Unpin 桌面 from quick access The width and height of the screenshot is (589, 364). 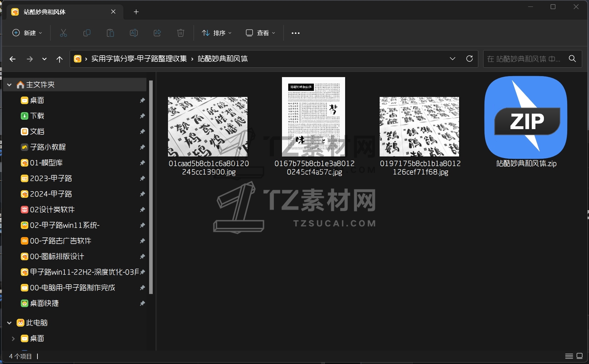click(142, 100)
